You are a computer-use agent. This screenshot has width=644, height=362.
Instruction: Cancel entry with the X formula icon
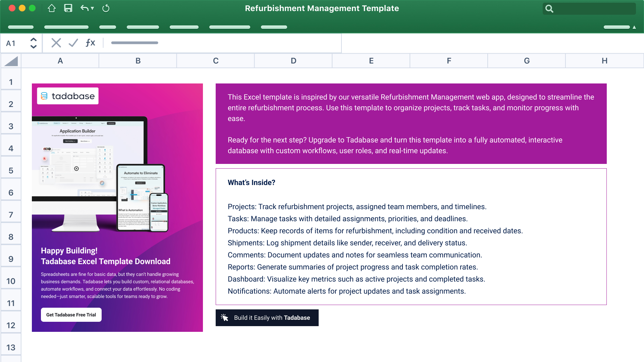point(56,43)
